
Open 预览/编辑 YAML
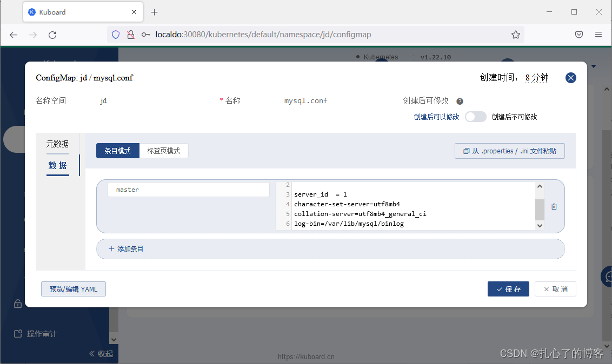tap(74, 289)
